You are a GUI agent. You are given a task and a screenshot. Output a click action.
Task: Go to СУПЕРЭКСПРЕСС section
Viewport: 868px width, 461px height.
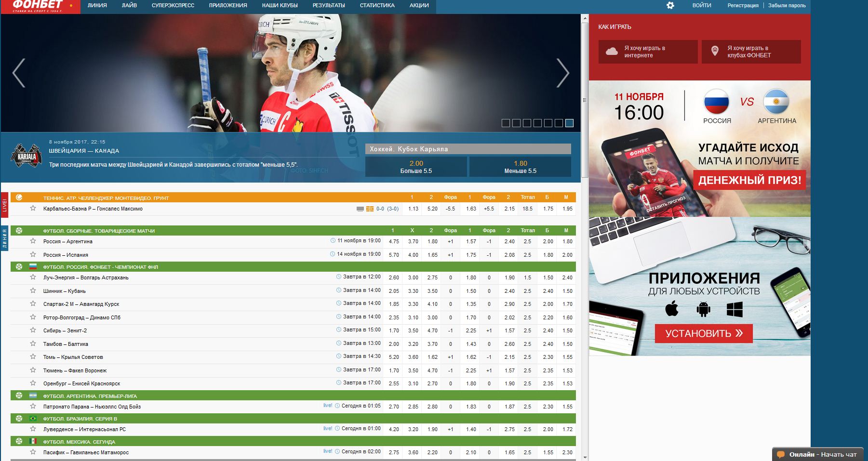click(x=173, y=6)
